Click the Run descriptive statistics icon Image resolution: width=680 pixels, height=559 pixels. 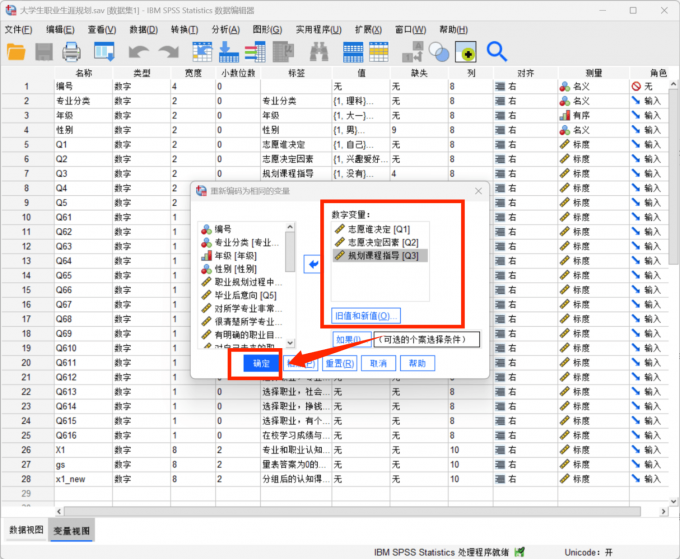click(284, 52)
